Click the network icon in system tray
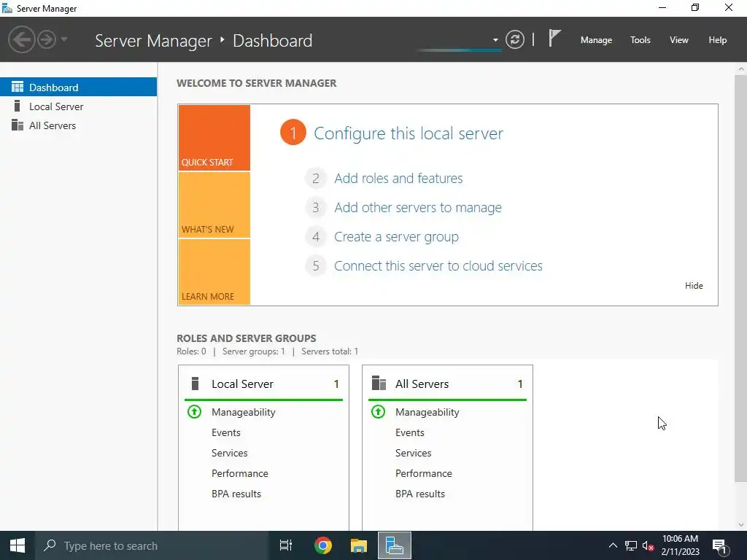This screenshot has height=560, width=747. point(631,545)
